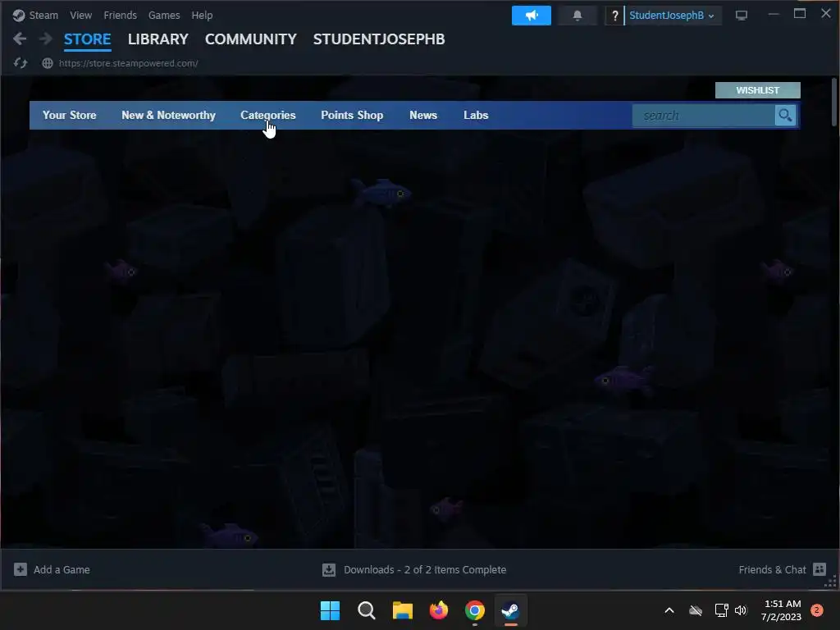Open Downloads - 2 of 2 Items Complete
The width and height of the screenshot is (840, 630).
425,569
